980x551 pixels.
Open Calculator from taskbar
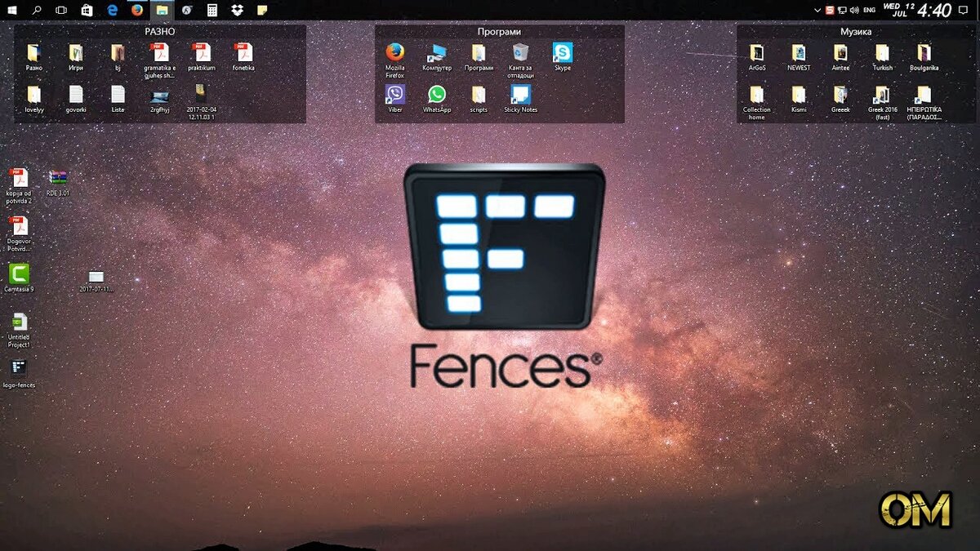(x=212, y=10)
